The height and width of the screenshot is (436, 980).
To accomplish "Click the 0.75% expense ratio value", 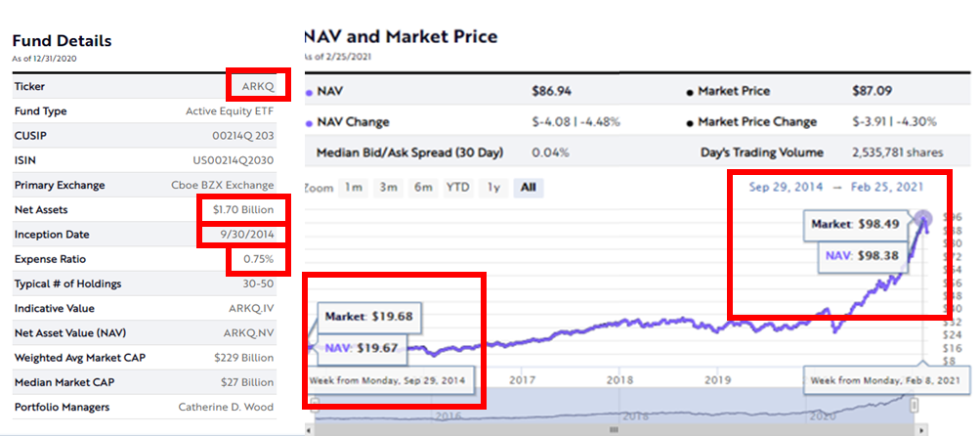I will click(x=259, y=259).
